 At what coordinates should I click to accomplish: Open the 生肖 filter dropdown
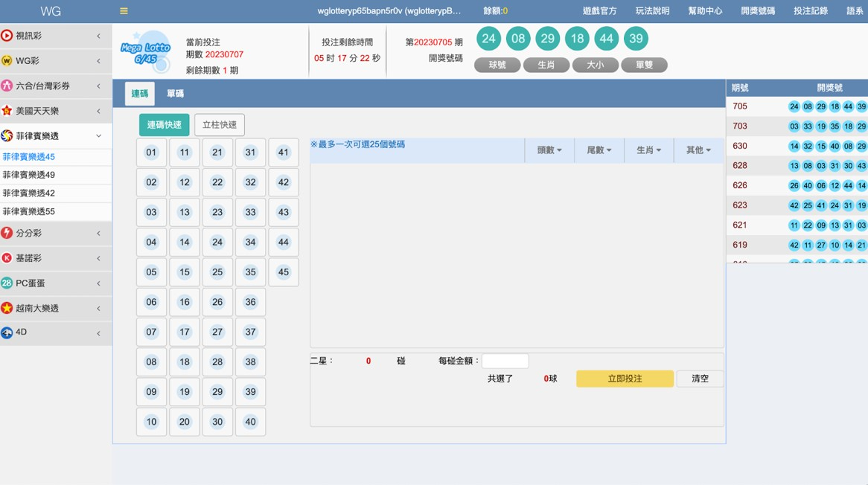(648, 150)
